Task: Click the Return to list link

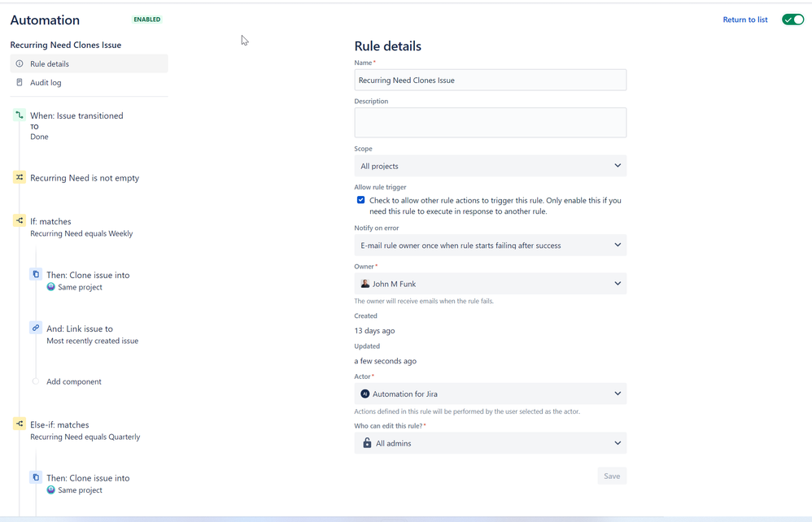Action: coord(744,19)
